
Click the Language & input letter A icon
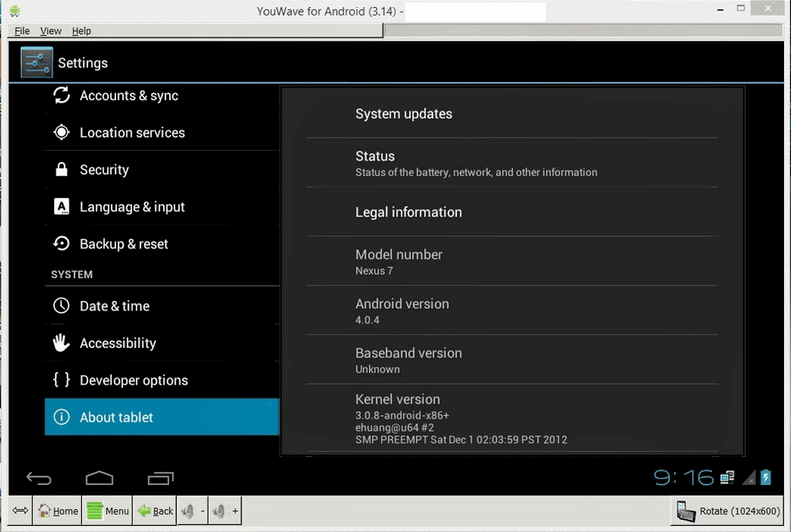click(62, 206)
